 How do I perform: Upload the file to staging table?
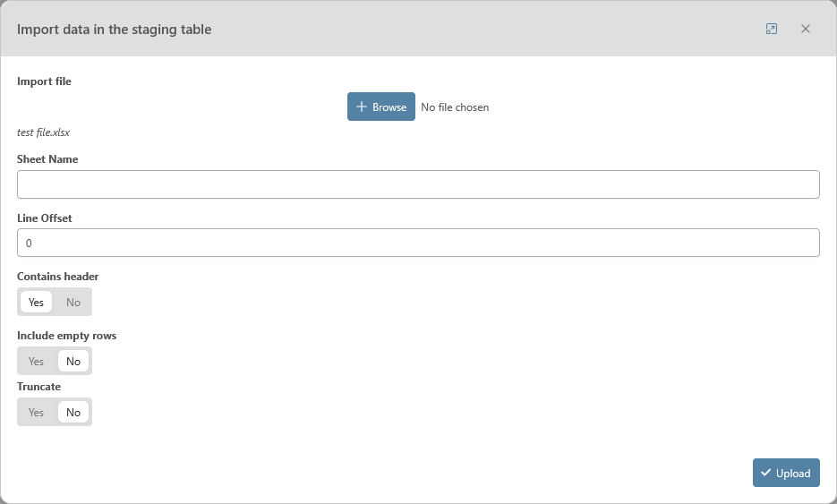(786, 474)
